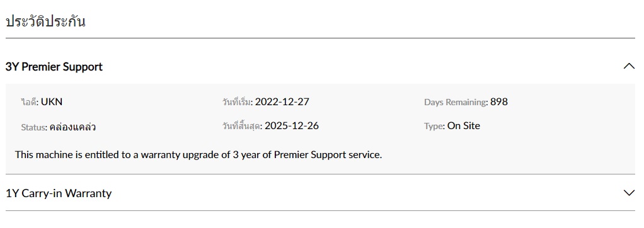Click the Type label
This screenshot has width=644, height=228.
coord(435,126)
